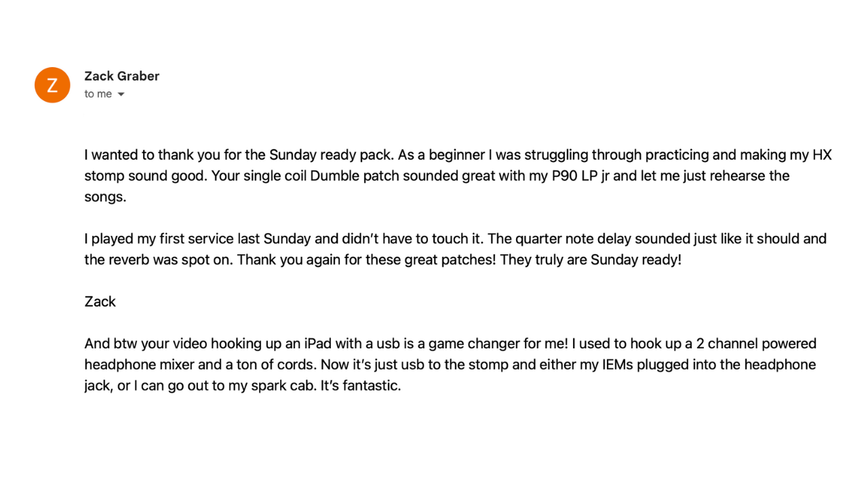
Task: Expand recipient details arrow beside 'to me'
Action: pyautogui.click(x=121, y=94)
